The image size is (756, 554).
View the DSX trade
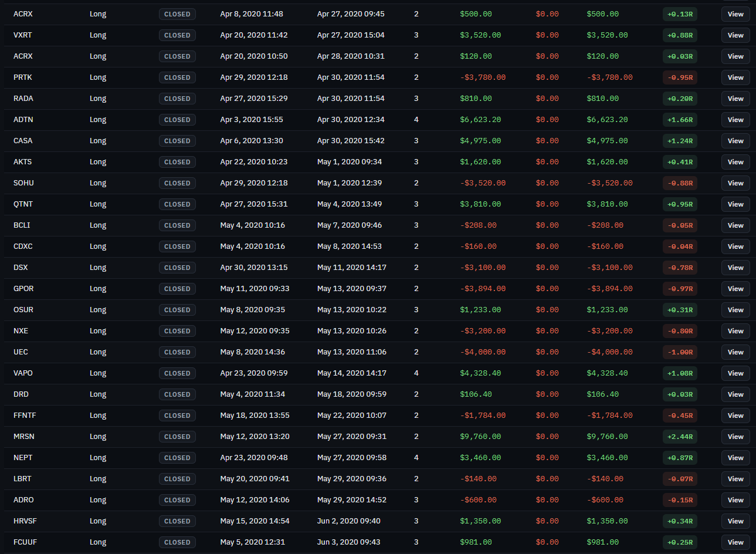coord(735,268)
